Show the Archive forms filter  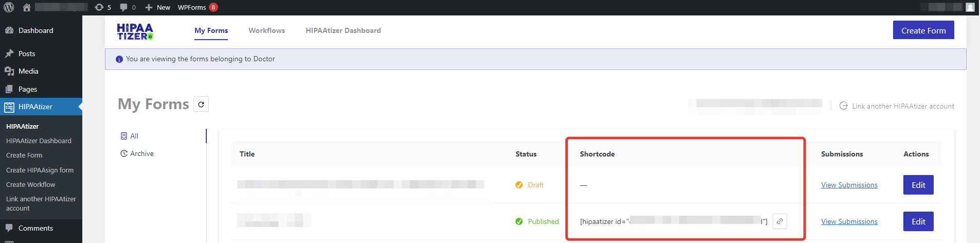(x=141, y=153)
